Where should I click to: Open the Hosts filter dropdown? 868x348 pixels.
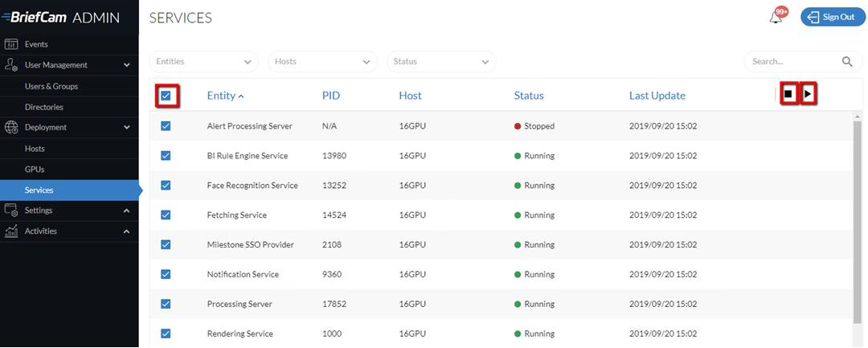point(322,62)
